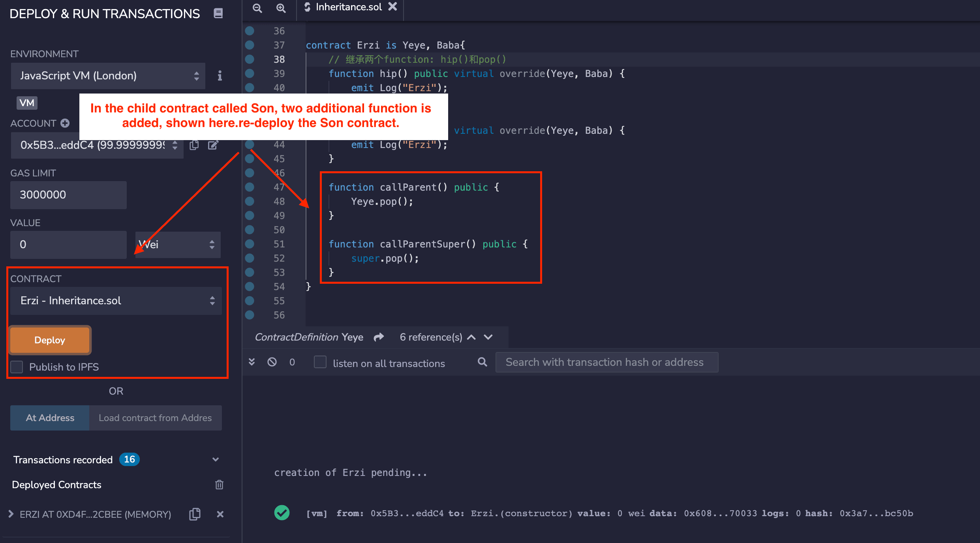This screenshot has height=543, width=980.
Task: Enable the Publish to IPFS checkbox
Action: 17,367
